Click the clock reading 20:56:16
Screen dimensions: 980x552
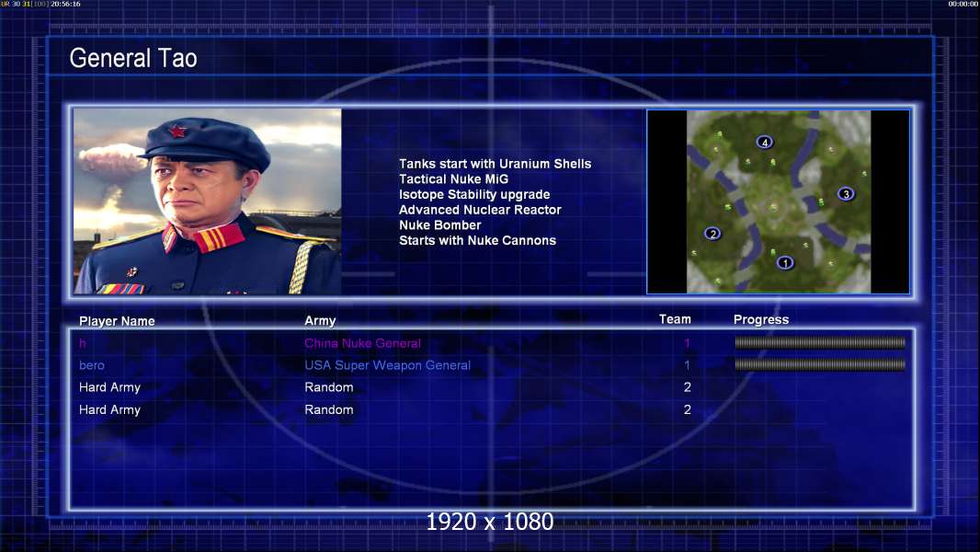pos(65,4)
